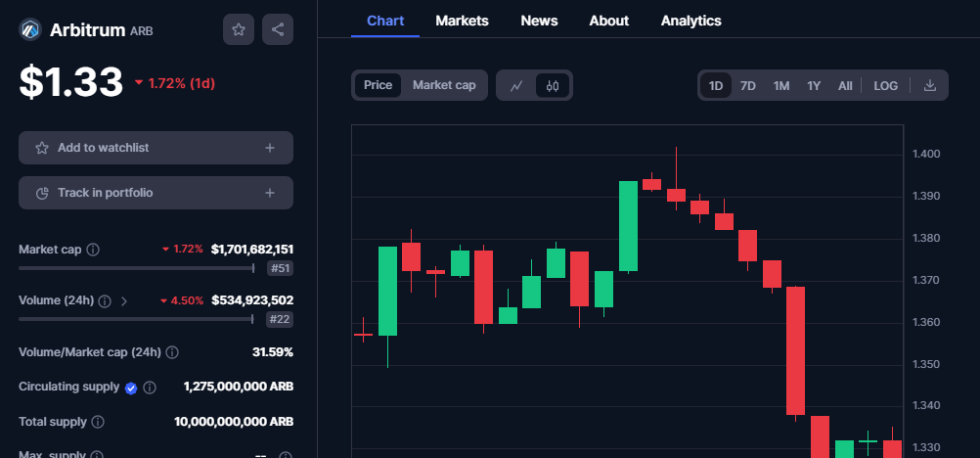
Task: Open the Chart tab
Action: click(385, 21)
